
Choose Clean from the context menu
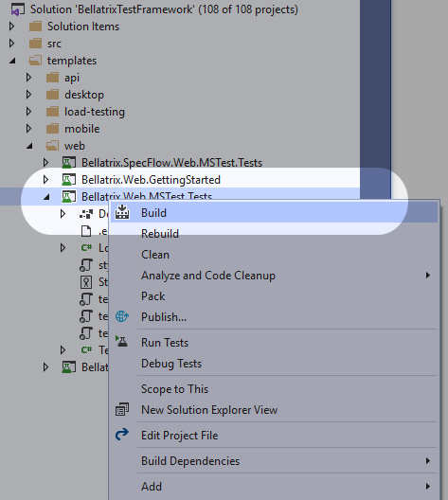click(x=274, y=255)
